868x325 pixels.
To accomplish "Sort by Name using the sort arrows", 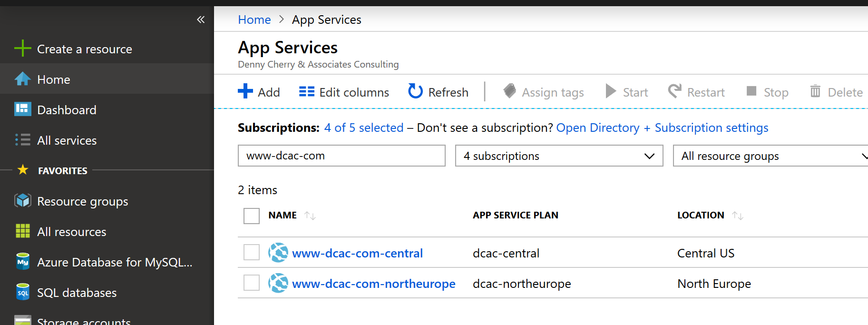I will point(310,216).
